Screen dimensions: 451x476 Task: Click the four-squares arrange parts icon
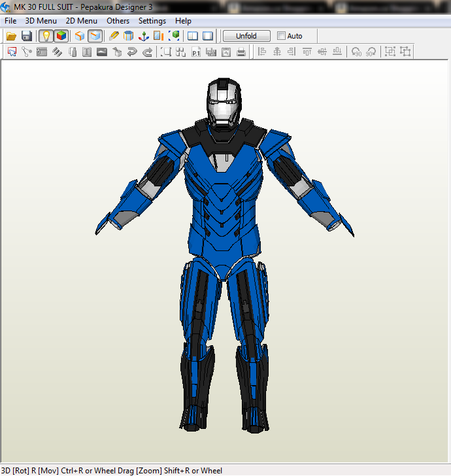(x=180, y=52)
